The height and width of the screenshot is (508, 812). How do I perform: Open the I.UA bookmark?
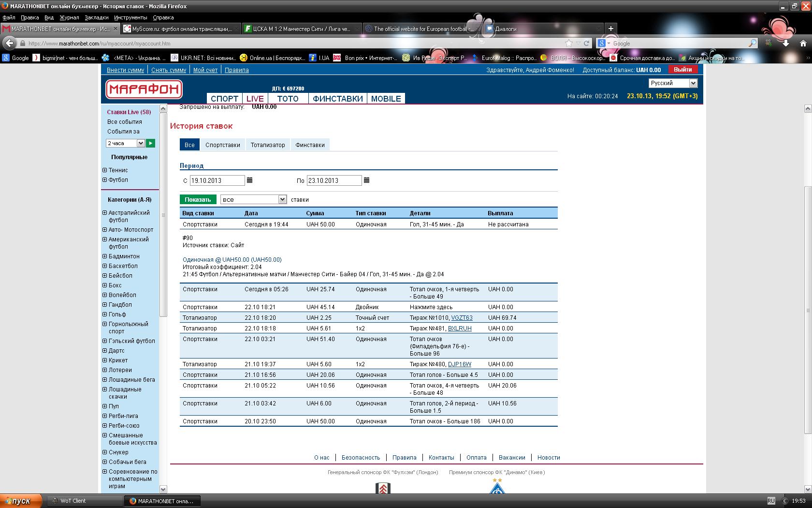[x=319, y=58]
